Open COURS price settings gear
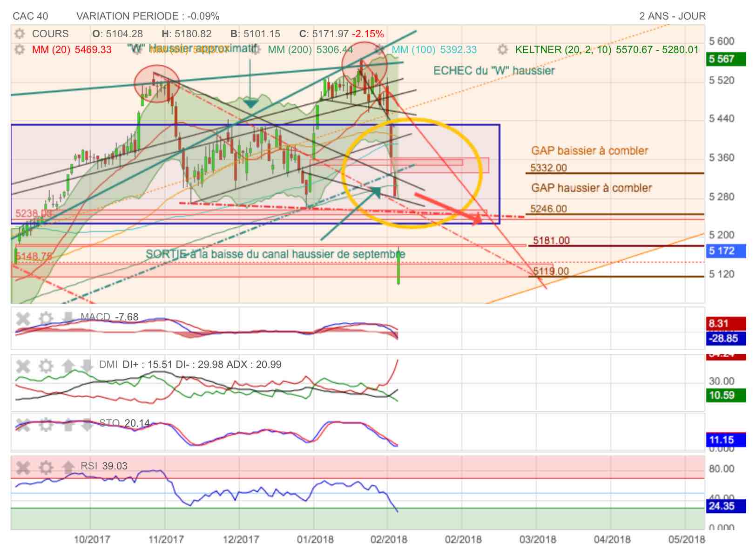The height and width of the screenshot is (557, 756). point(19,34)
